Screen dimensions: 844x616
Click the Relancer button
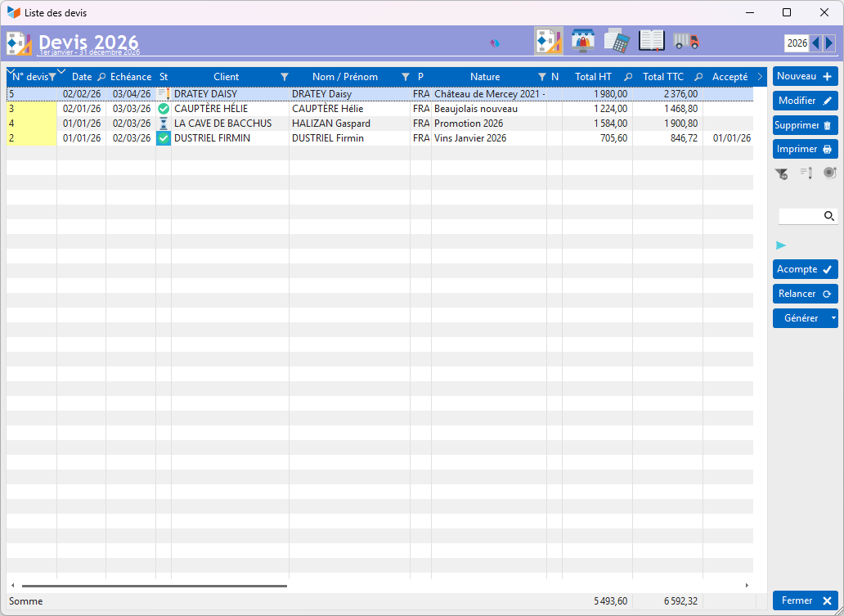[805, 294]
